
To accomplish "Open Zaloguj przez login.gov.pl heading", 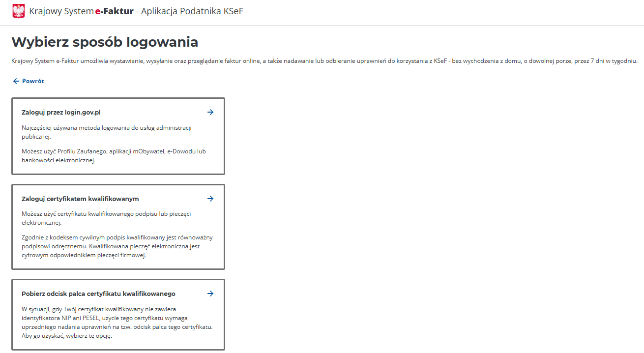I will coord(61,112).
